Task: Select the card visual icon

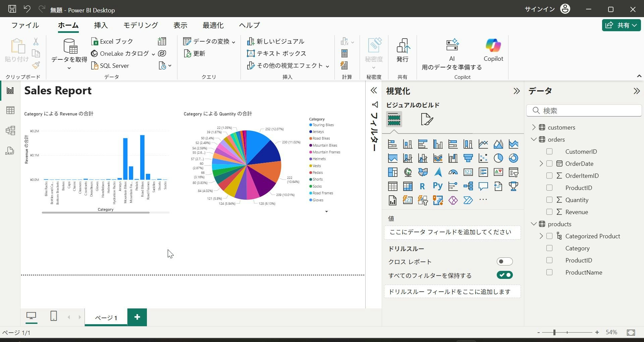Action: [468, 172]
